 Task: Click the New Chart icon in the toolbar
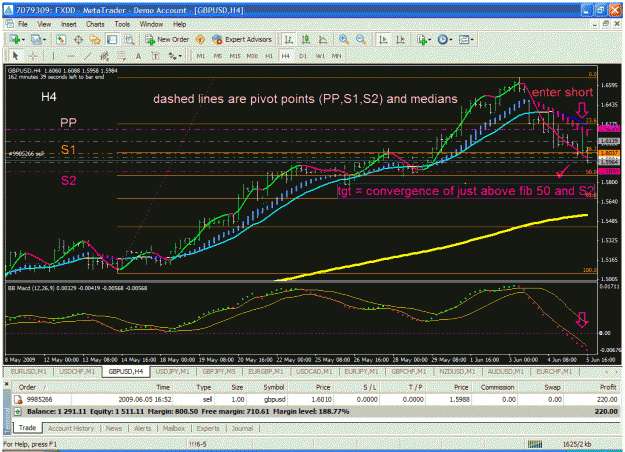15,39
